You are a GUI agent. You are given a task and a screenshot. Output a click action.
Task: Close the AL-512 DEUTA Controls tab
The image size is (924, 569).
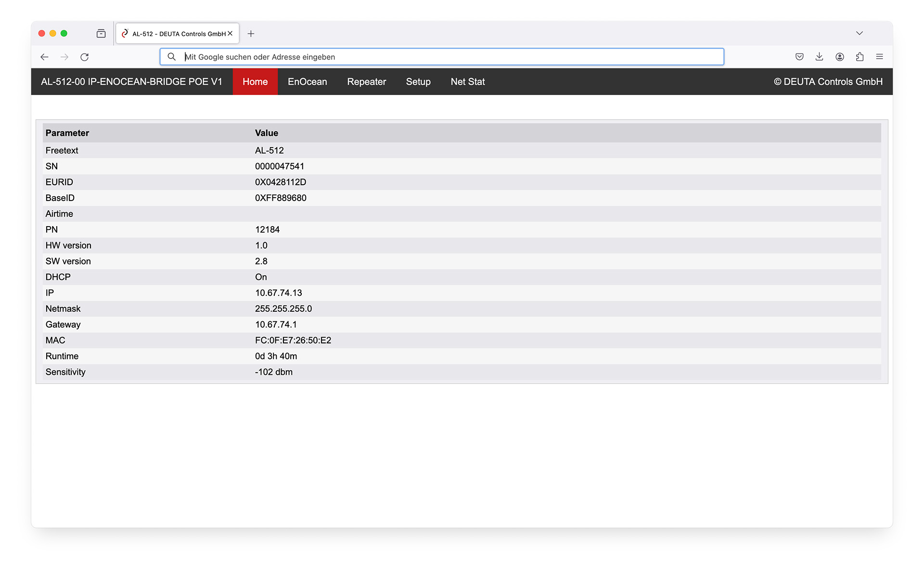pos(230,34)
